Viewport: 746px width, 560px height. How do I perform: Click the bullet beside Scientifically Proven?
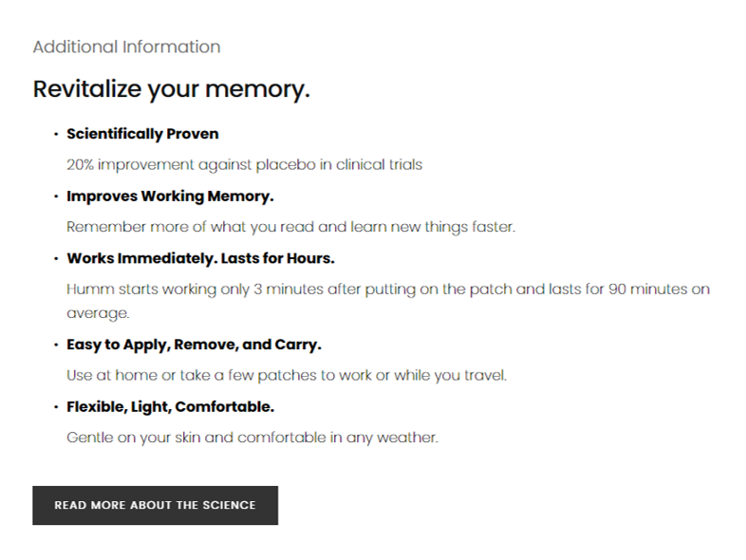56,135
